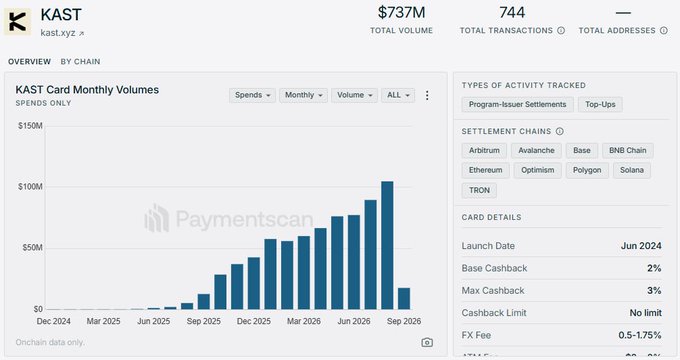Click the Dec 2025 x-axis label

pos(254,321)
